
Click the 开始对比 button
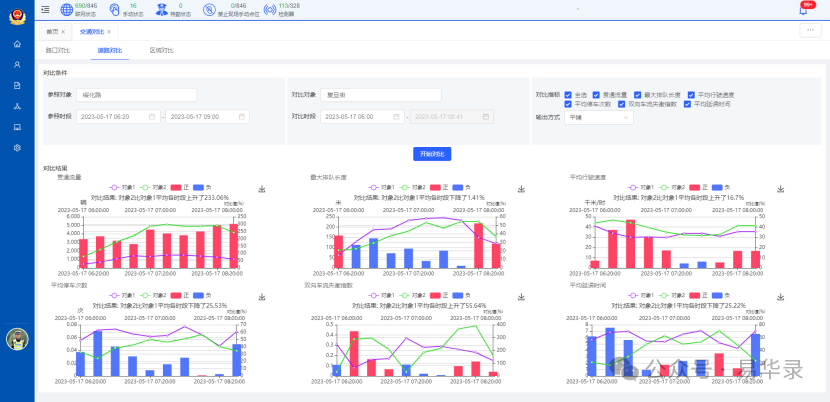(x=431, y=154)
